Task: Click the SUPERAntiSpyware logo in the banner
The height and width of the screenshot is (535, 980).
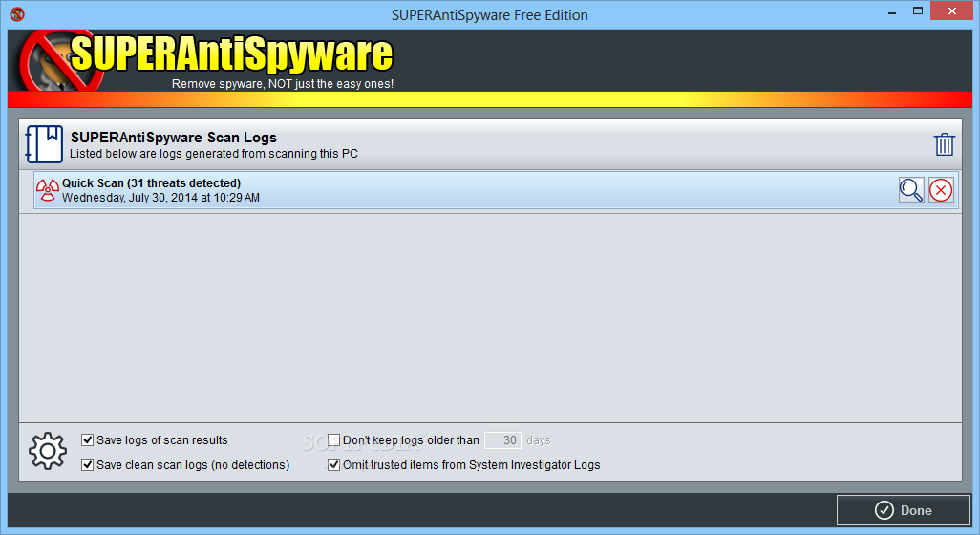Action: (206, 61)
